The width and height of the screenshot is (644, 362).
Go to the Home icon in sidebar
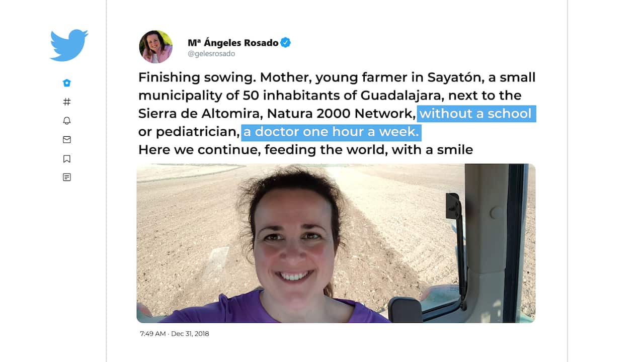[x=67, y=83]
